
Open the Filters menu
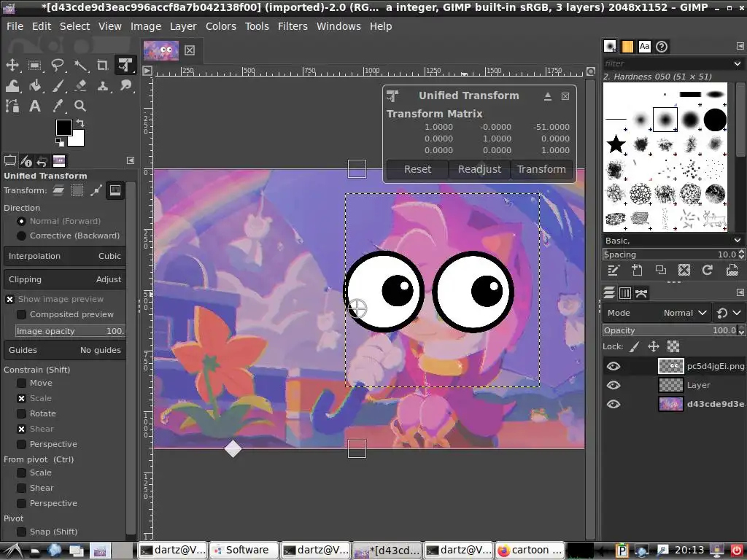pyautogui.click(x=293, y=26)
